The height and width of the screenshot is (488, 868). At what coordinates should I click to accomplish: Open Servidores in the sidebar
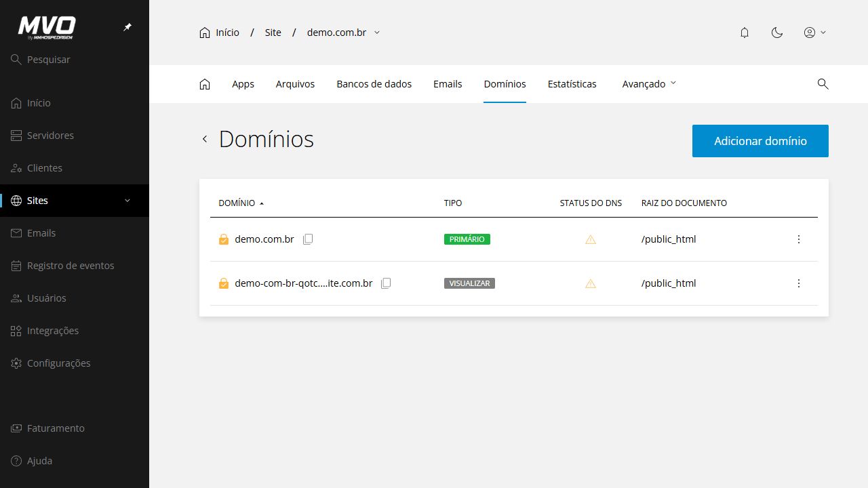coord(75,136)
